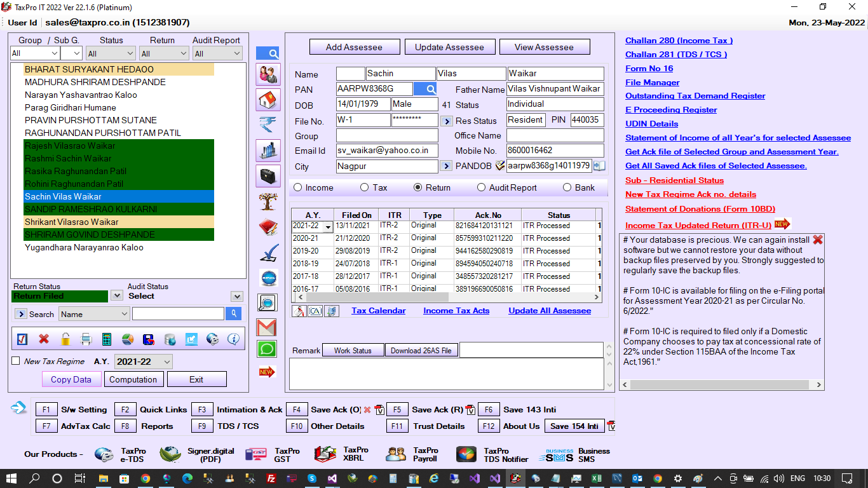868x488 pixels.
Task: Open the Search by Name dropdown
Action: (x=95, y=314)
